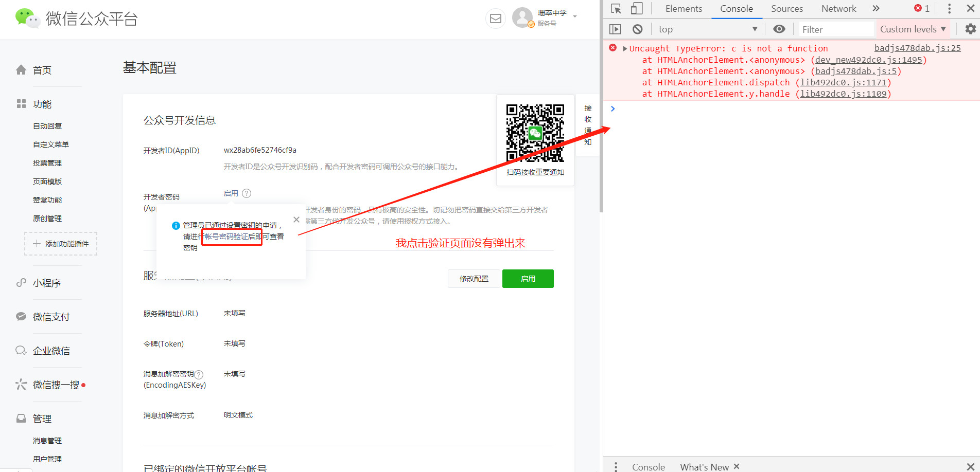Click the 帐号密码验证 link in popup

[x=226, y=237]
